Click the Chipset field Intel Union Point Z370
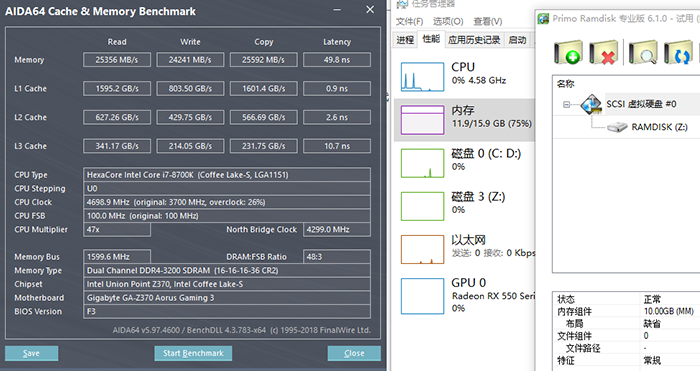This screenshot has width=700, height=371. [x=227, y=284]
